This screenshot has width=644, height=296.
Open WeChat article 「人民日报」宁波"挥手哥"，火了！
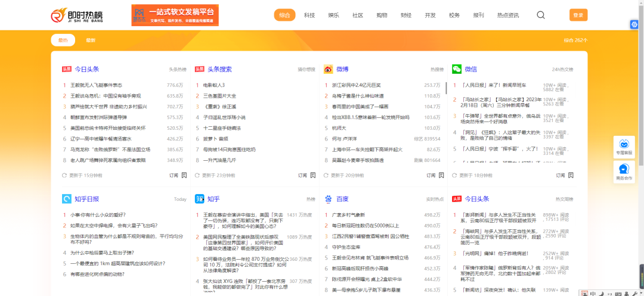pos(500,149)
